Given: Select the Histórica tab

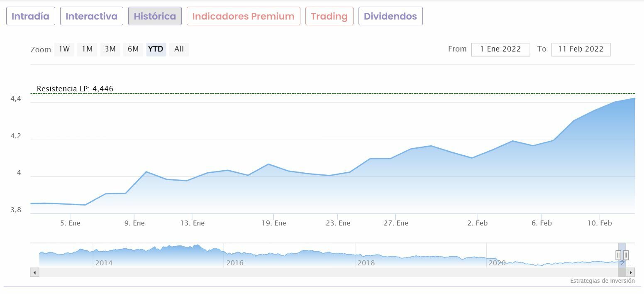Looking at the screenshot, I should 155,16.
